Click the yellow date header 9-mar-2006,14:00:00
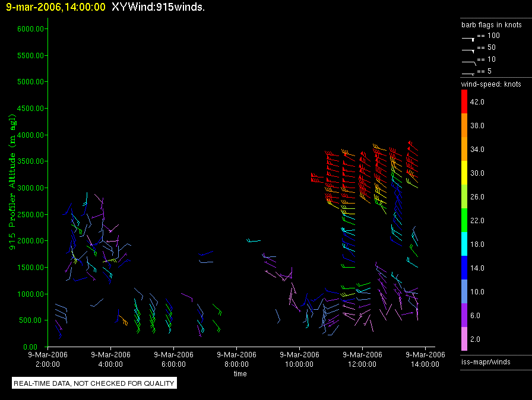This screenshot has height=400, width=532. click(56, 7)
